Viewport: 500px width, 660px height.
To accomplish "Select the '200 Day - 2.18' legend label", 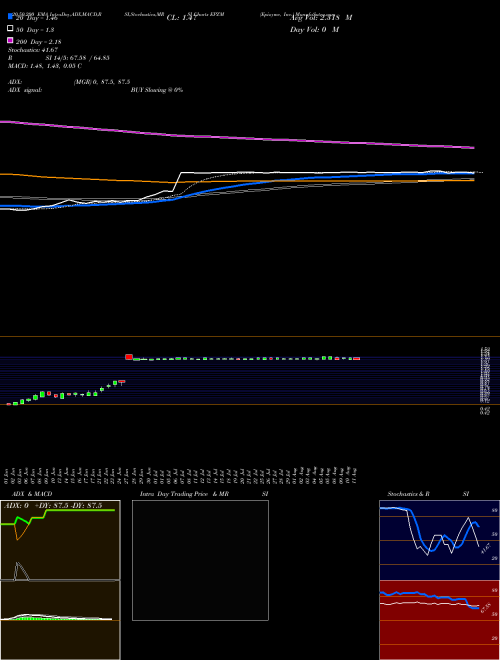I will (x=39, y=42).
